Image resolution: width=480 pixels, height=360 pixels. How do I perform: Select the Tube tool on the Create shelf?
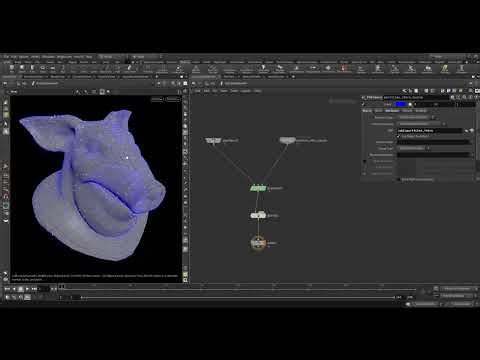click(32, 69)
